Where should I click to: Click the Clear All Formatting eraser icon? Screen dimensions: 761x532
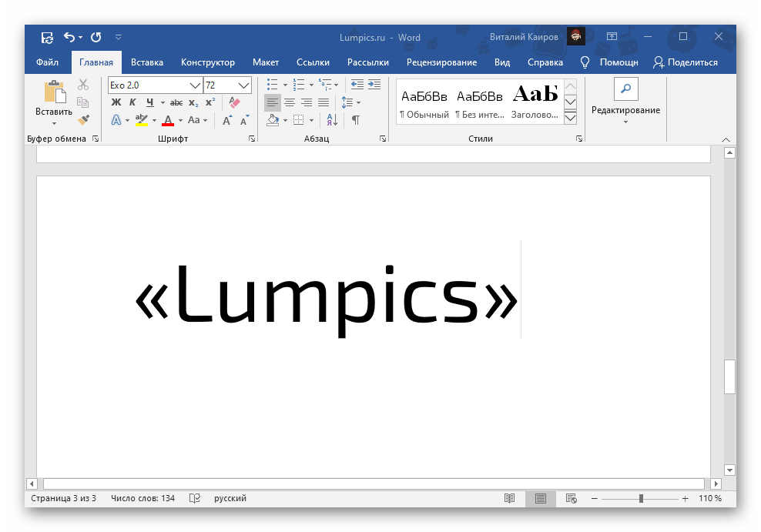(x=235, y=102)
